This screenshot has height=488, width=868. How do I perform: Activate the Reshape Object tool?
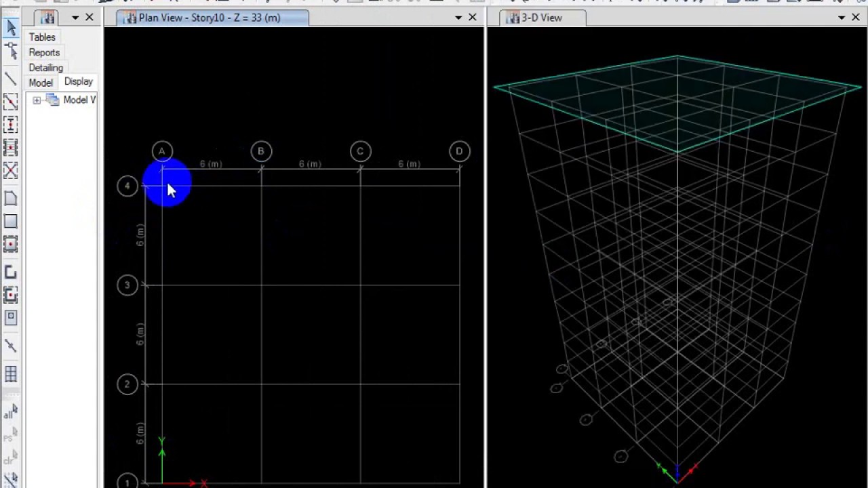tap(11, 51)
